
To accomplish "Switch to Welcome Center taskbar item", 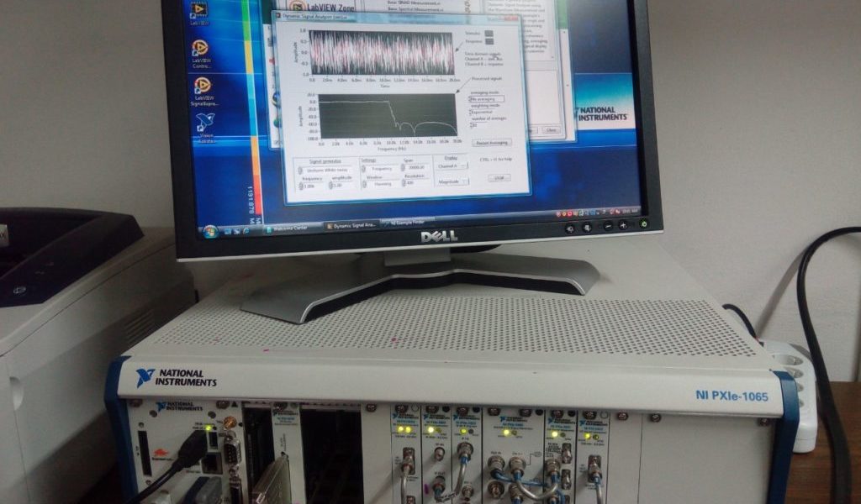I will 291,227.
